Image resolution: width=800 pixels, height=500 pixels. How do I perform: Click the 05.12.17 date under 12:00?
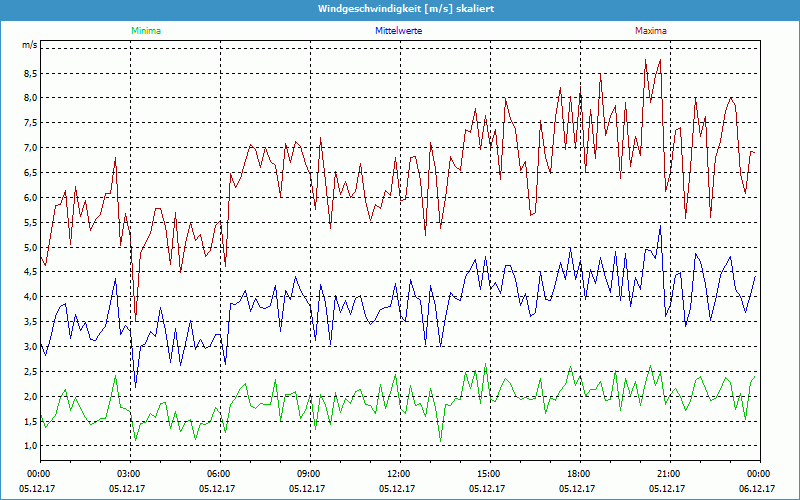pyautogui.click(x=396, y=488)
